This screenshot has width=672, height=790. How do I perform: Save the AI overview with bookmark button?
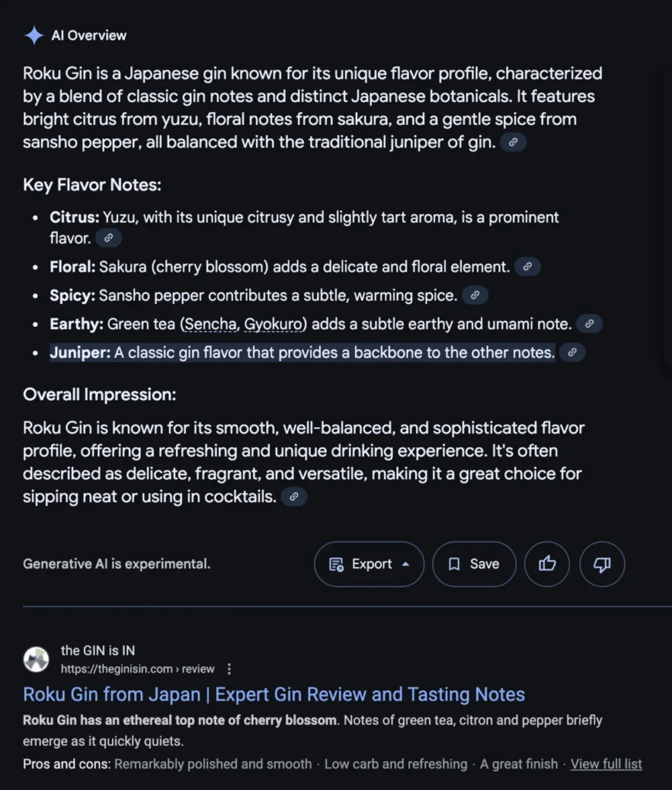tap(474, 564)
